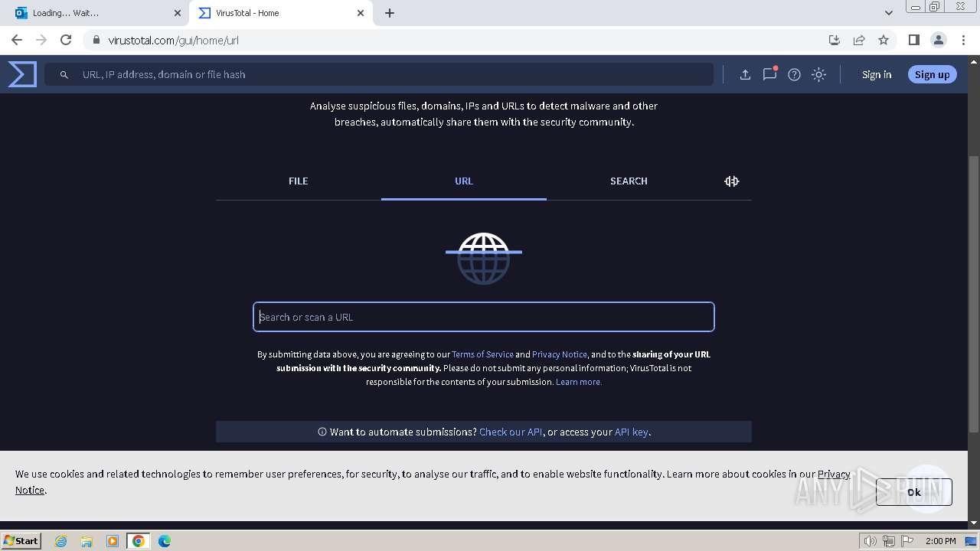The height and width of the screenshot is (551, 980).
Task: Open the Privacy Notice link in disclaimer
Action: tap(560, 354)
